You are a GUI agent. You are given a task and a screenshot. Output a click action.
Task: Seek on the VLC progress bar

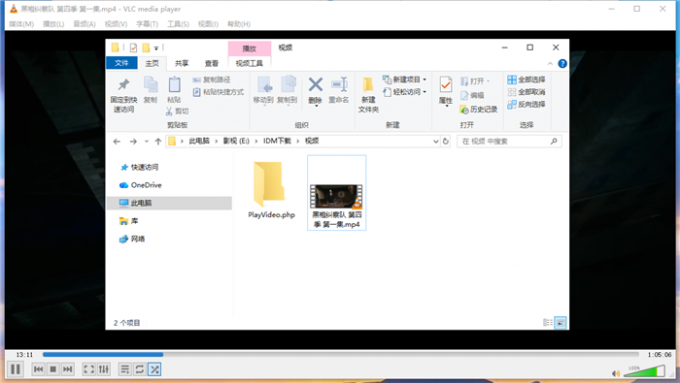coord(340,354)
